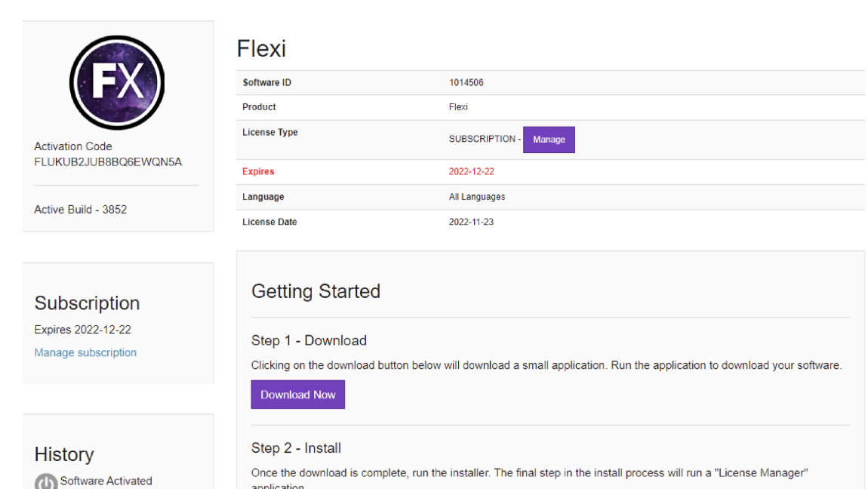Click the FX Flexi logo icon

(x=117, y=82)
